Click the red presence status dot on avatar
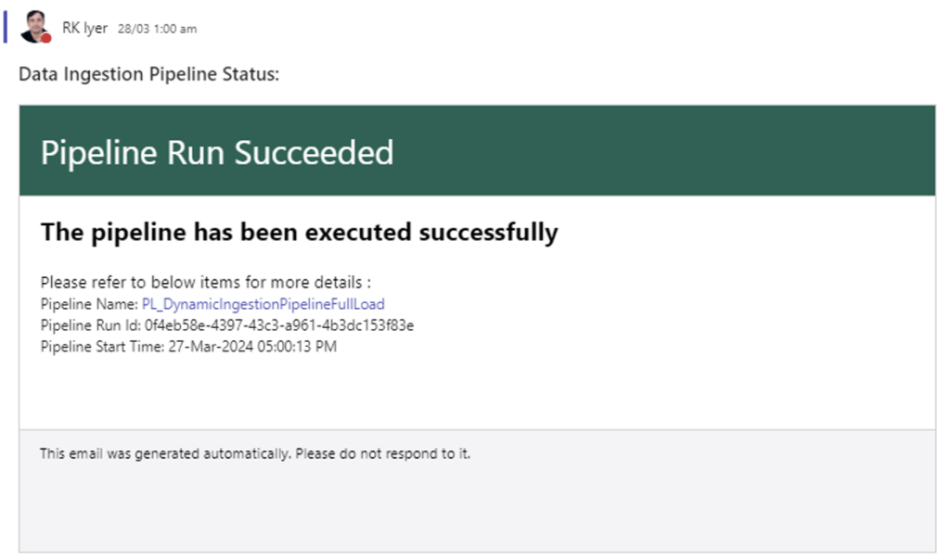The image size is (950, 560). [x=46, y=38]
